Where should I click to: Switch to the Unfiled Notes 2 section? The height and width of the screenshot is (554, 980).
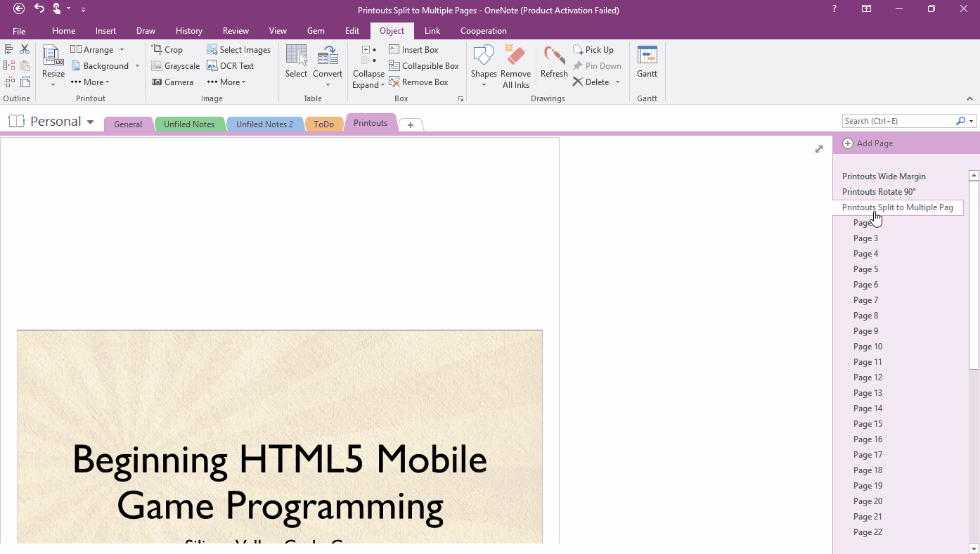264,124
